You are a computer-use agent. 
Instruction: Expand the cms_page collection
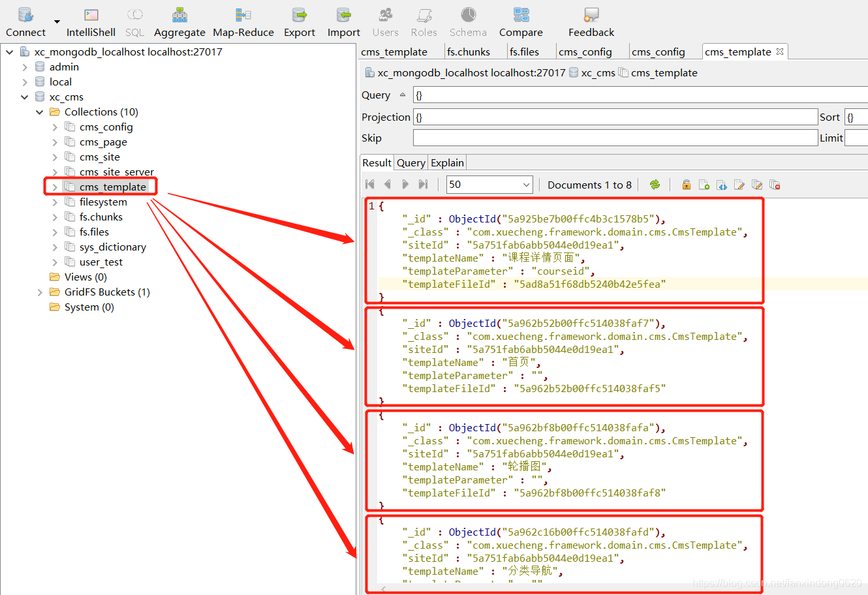(55, 142)
